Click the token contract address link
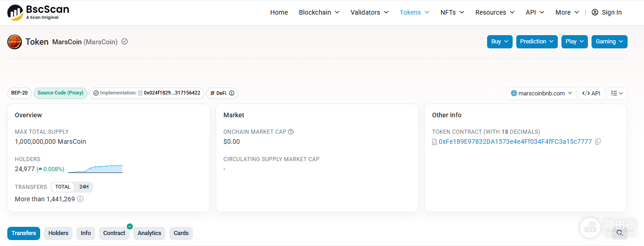Viewport: 644px width, 246px height. point(515,142)
